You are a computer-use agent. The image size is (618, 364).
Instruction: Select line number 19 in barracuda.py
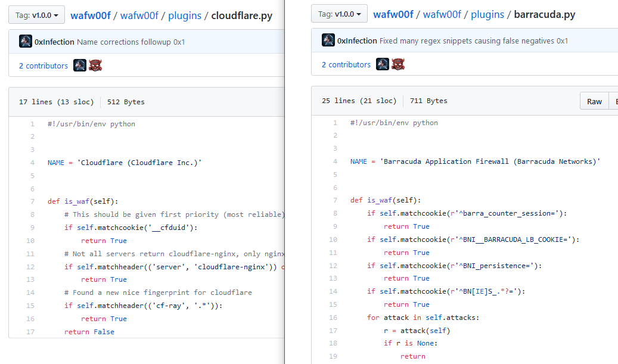tap(333, 356)
